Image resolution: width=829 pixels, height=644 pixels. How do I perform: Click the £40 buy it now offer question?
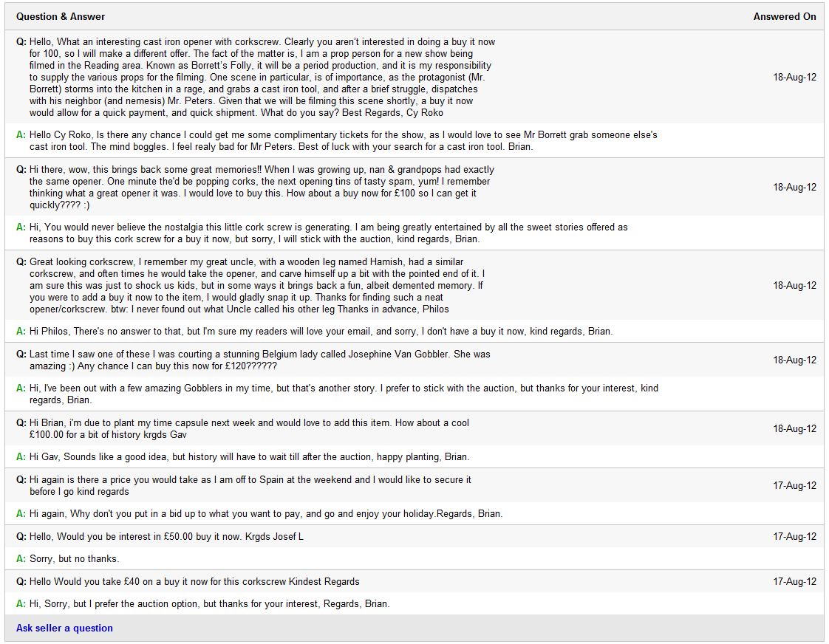coord(194,581)
